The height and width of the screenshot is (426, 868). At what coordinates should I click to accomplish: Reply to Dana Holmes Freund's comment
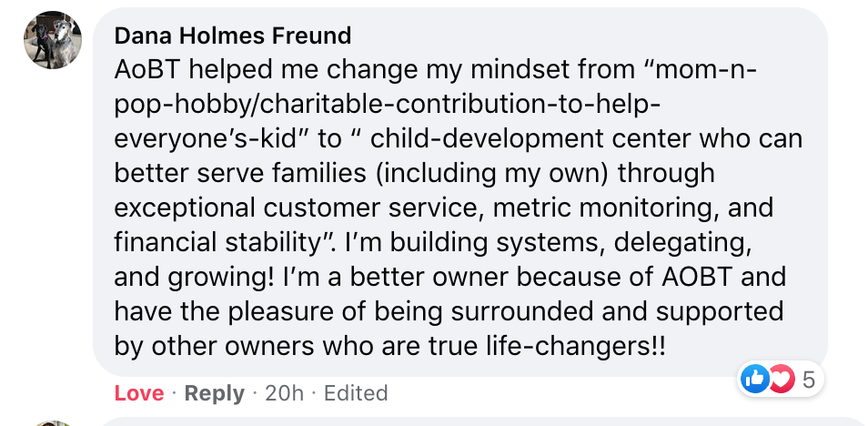214,393
